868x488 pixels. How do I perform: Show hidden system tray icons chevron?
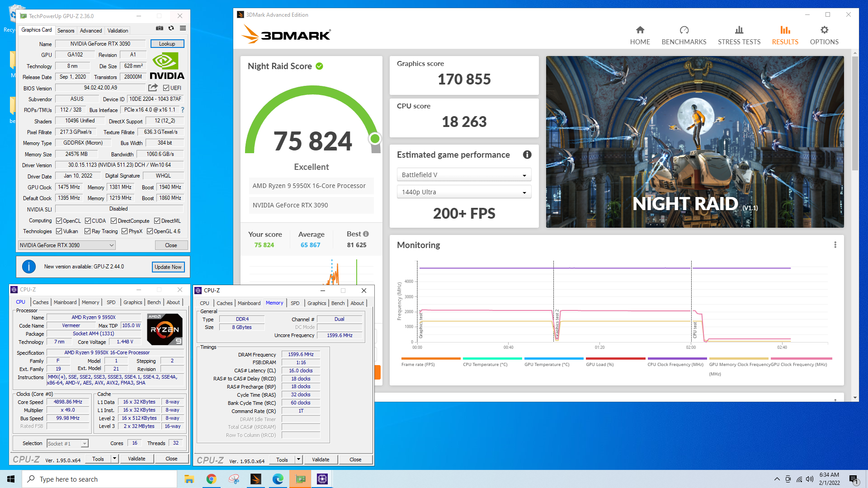[777, 479]
